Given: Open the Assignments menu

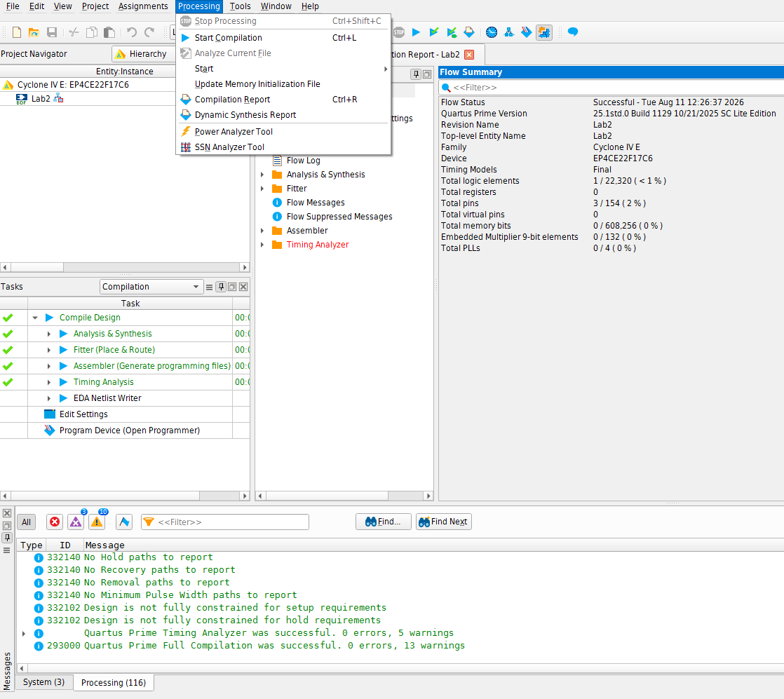Looking at the screenshot, I should (143, 6).
